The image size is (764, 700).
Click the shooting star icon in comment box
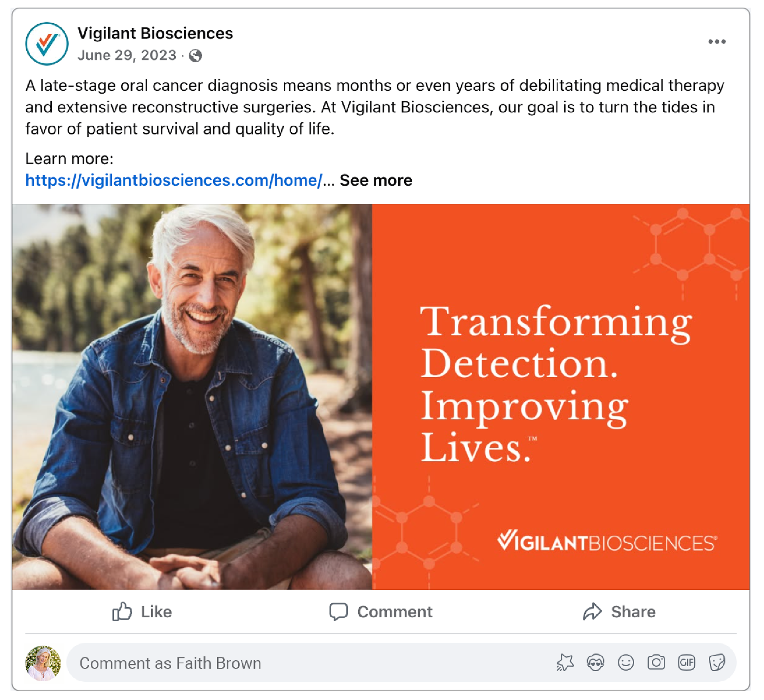tap(565, 663)
